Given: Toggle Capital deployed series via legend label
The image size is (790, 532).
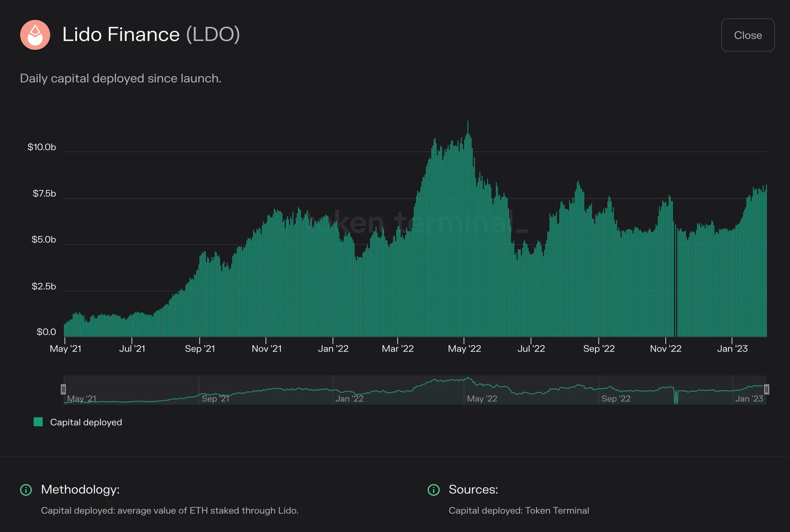Looking at the screenshot, I should (86, 422).
